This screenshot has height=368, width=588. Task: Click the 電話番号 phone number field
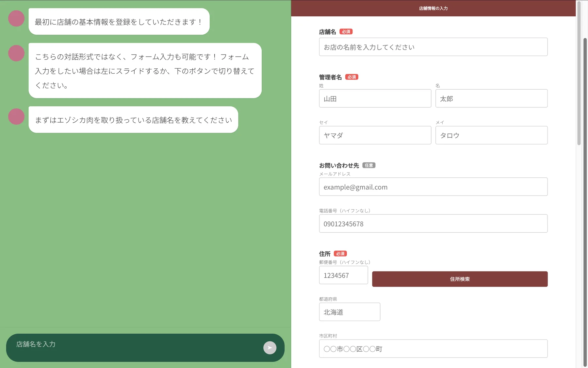point(433,223)
